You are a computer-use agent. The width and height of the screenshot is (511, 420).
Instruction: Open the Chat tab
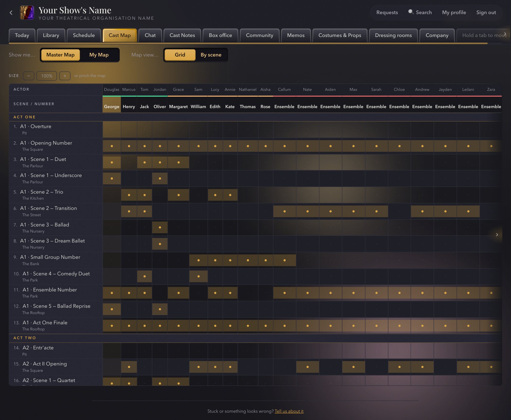coord(150,36)
